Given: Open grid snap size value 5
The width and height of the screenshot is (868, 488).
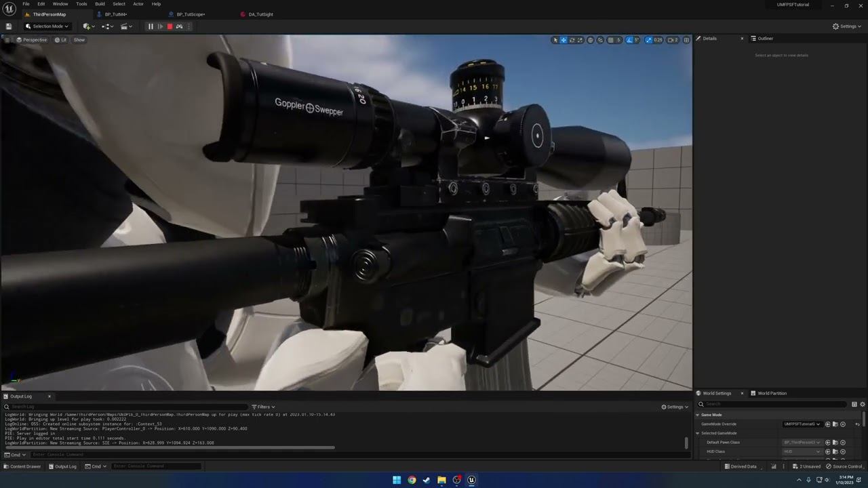Looking at the screenshot, I should [x=618, y=40].
